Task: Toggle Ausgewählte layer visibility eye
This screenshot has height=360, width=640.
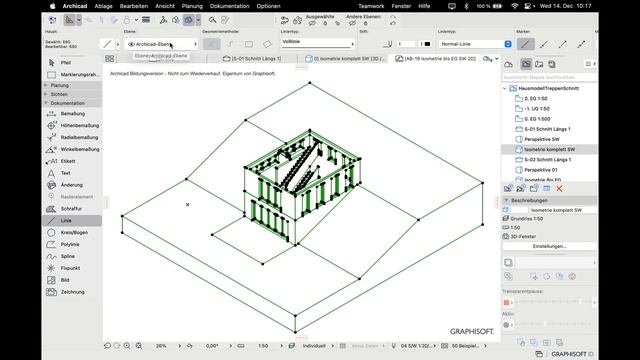Action: click(312, 24)
